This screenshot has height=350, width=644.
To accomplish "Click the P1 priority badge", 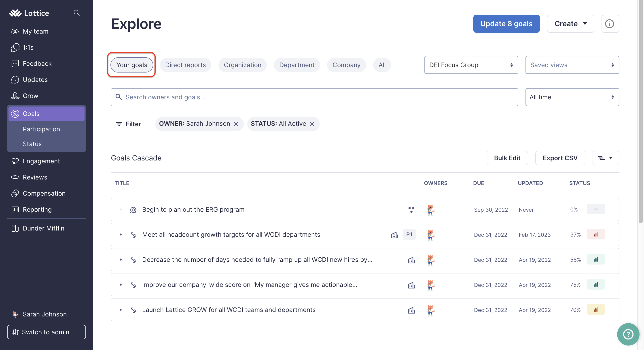I will [x=409, y=235].
